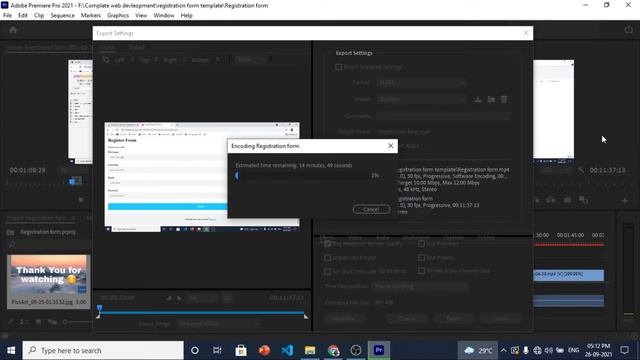
Task: Toggle Use Maximum Render Quality checkbox
Action: coord(327,244)
